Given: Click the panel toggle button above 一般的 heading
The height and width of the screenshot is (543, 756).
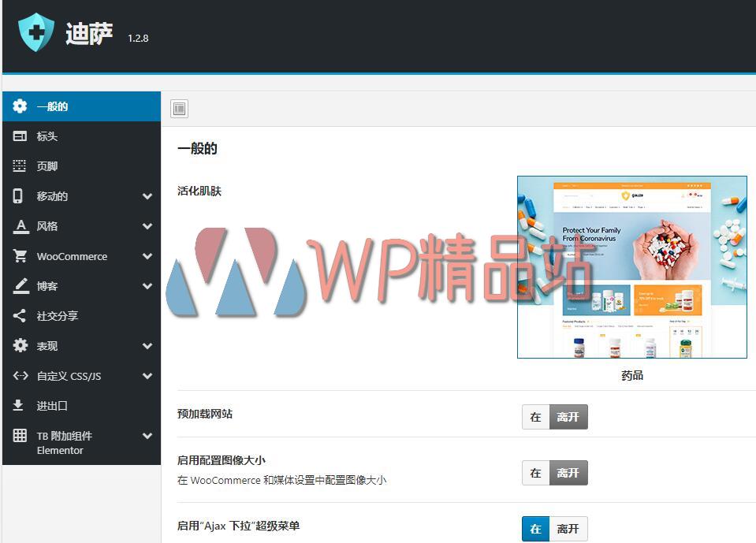Looking at the screenshot, I should tap(180, 108).
